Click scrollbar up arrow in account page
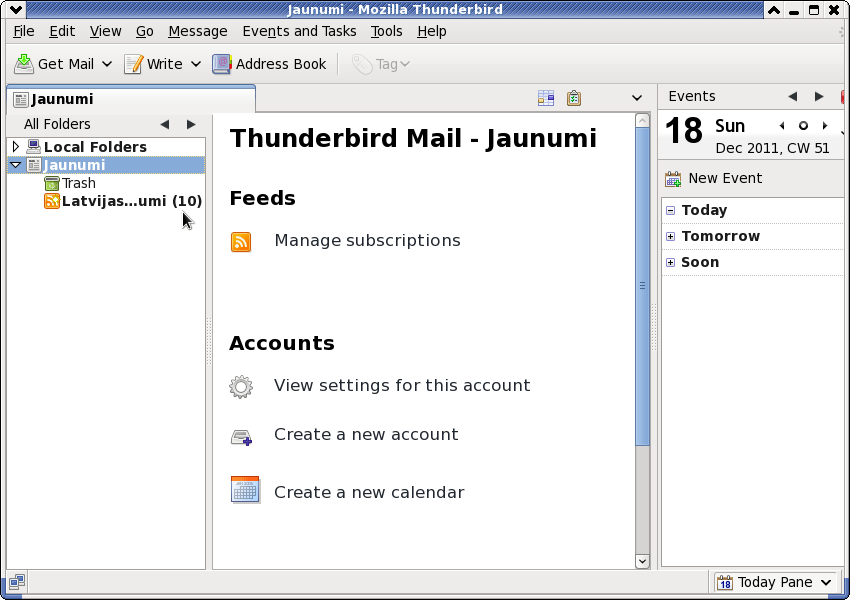850x600 pixels. [x=642, y=120]
